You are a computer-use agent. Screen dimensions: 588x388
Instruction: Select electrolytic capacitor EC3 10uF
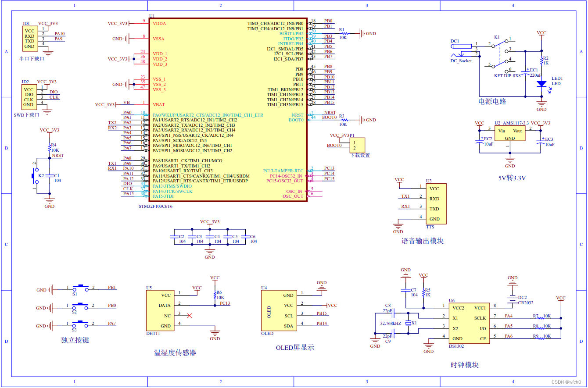[540, 142]
